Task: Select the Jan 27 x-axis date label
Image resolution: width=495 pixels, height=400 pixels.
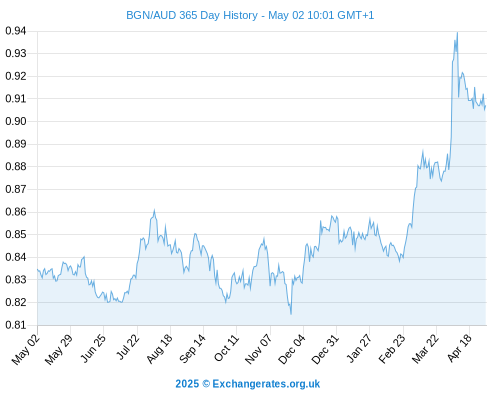Action: coord(359,348)
